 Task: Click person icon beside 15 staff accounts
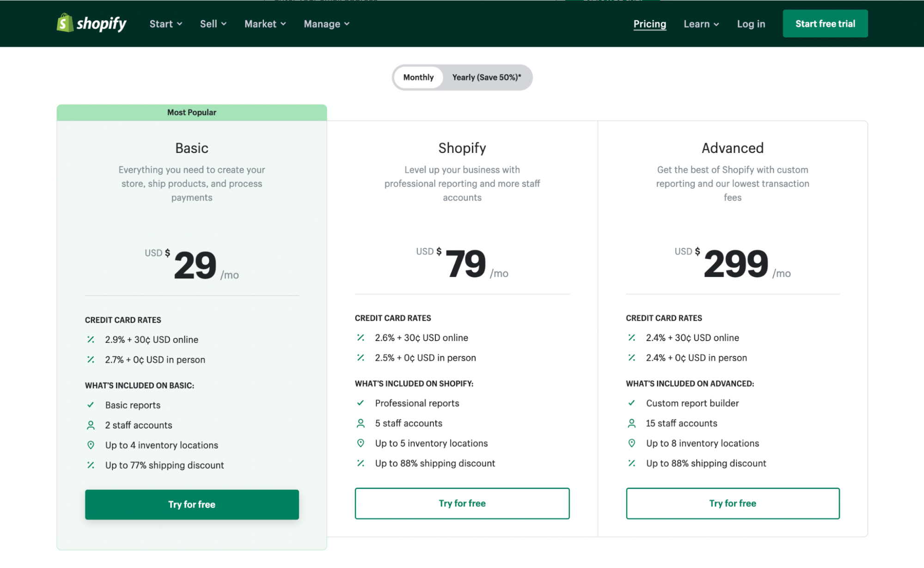(x=631, y=423)
